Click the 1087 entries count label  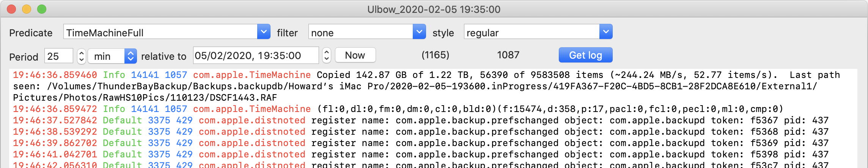coord(508,55)
